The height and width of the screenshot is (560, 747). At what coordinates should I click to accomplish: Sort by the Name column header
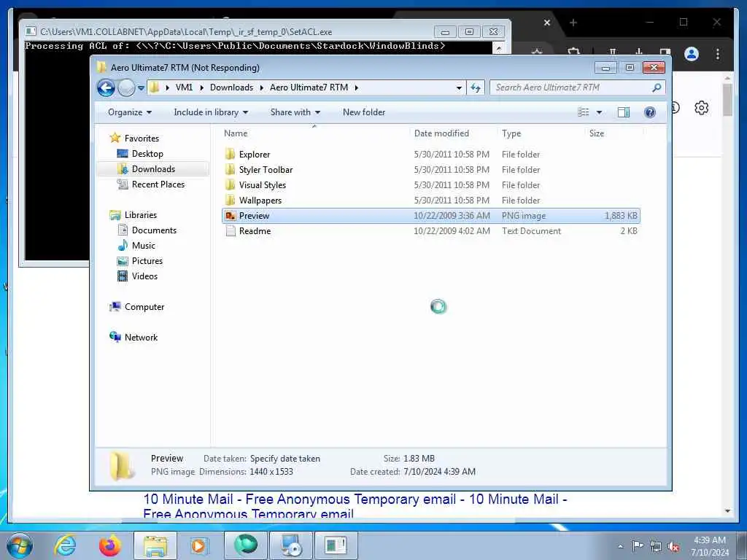(x=236, y=134)
